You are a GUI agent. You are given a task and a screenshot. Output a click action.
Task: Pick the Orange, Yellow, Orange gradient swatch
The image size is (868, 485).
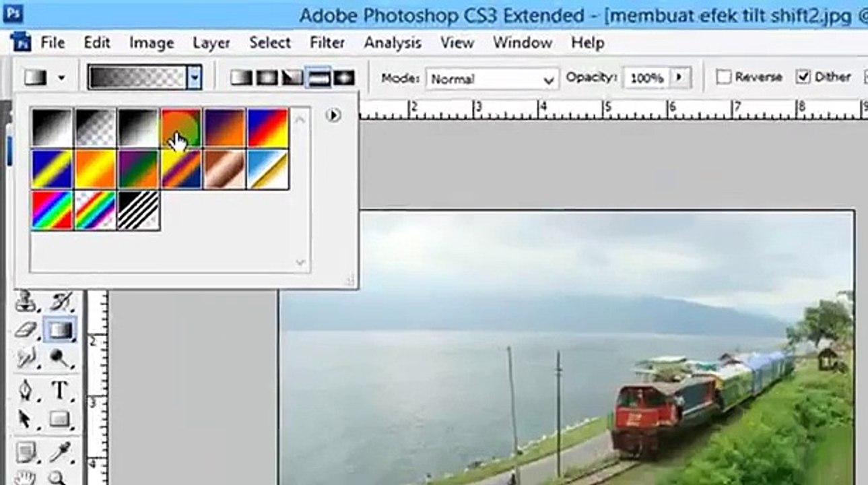(95, 169)
